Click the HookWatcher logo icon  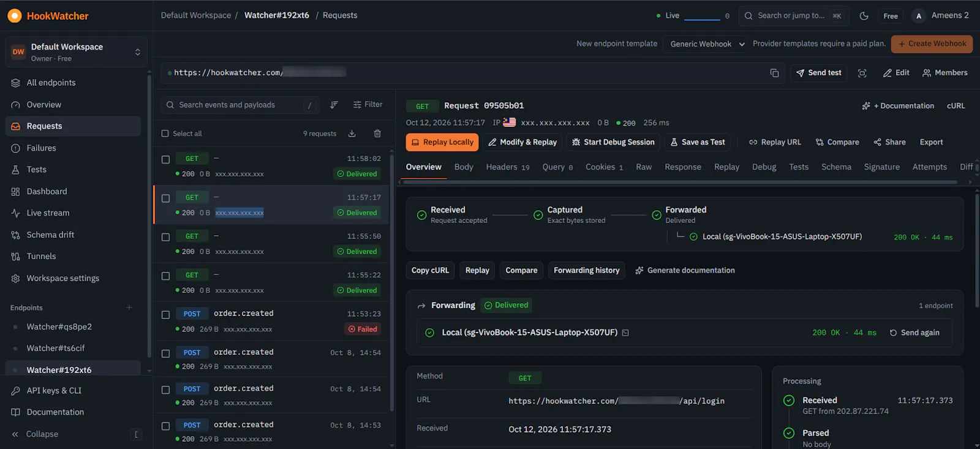click(14, 16)
